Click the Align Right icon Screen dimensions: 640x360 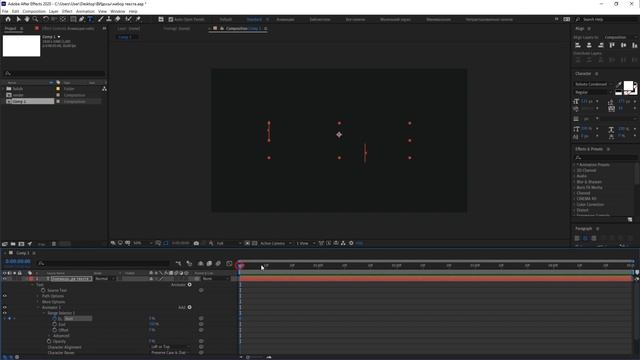pyautogui.click(x=600, y=45)
